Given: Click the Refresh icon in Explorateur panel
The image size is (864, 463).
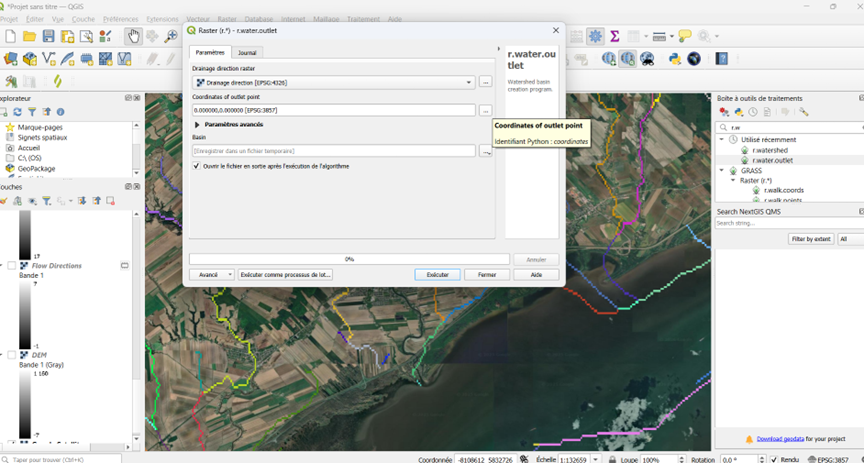Looking at the screenshot, I should [x=17, y=112].
